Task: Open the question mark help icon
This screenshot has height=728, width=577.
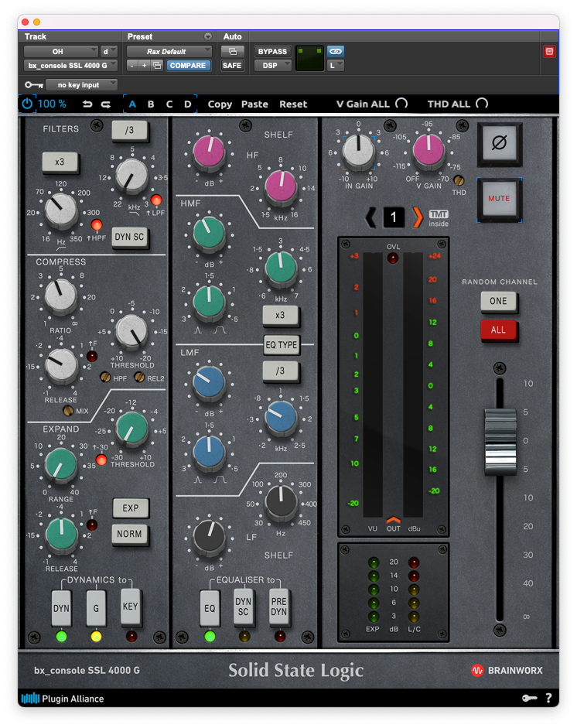Action: coord(548,698)
